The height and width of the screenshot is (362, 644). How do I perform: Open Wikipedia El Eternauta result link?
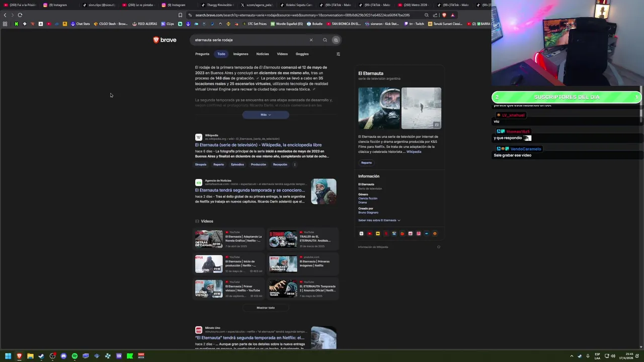click(258, 145)
